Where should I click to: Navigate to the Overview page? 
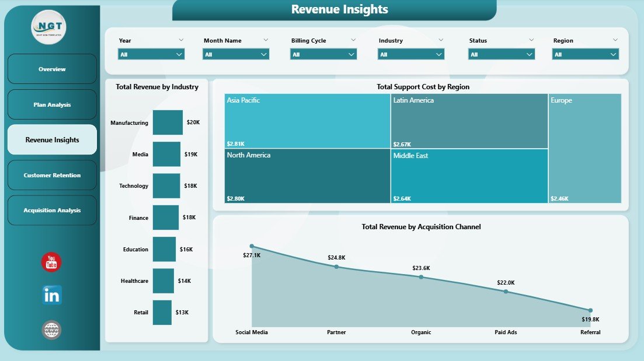pyautogui.click(x=51, y=69)
